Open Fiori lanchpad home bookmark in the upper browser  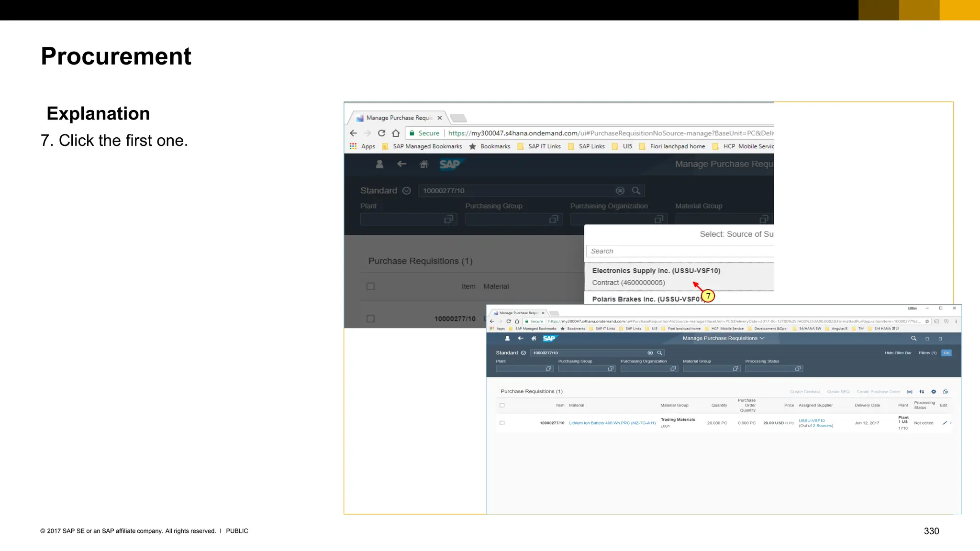pyautogui.click(x=672, y=146)
